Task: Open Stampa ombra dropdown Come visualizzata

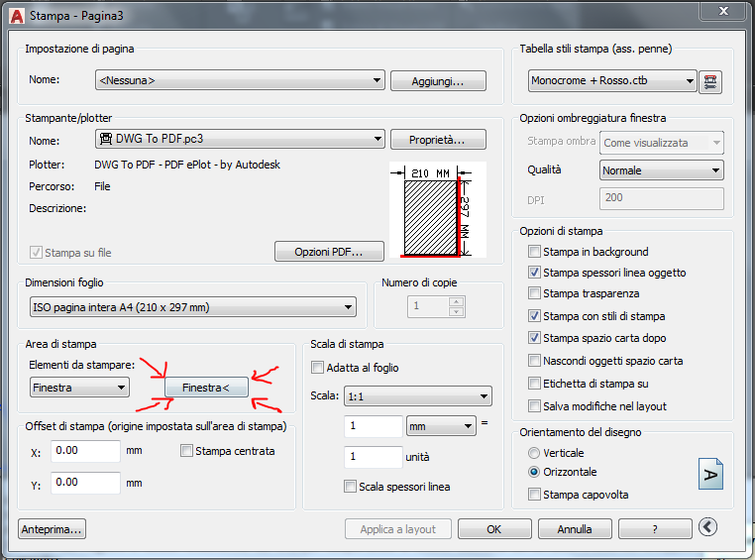Action: pos(661,143)
